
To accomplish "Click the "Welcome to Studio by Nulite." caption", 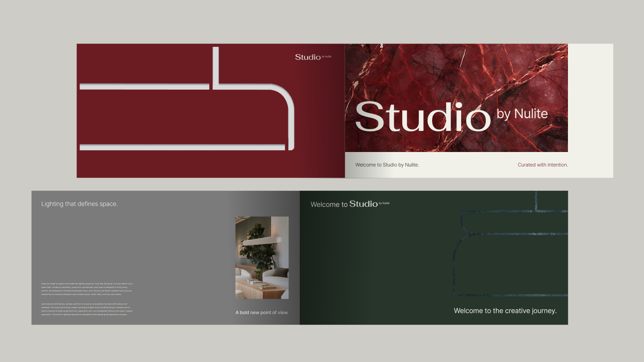I will [x=387, y=165].
